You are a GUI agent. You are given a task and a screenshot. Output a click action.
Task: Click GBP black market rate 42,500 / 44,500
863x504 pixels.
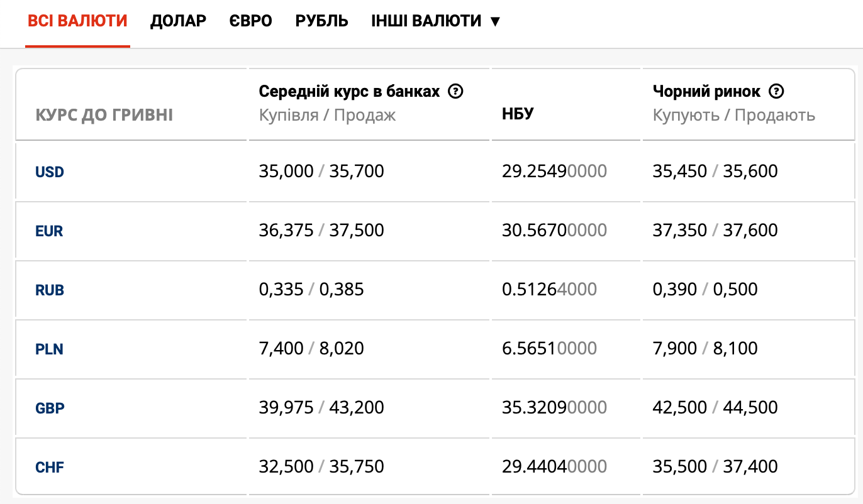coord(715,407)
